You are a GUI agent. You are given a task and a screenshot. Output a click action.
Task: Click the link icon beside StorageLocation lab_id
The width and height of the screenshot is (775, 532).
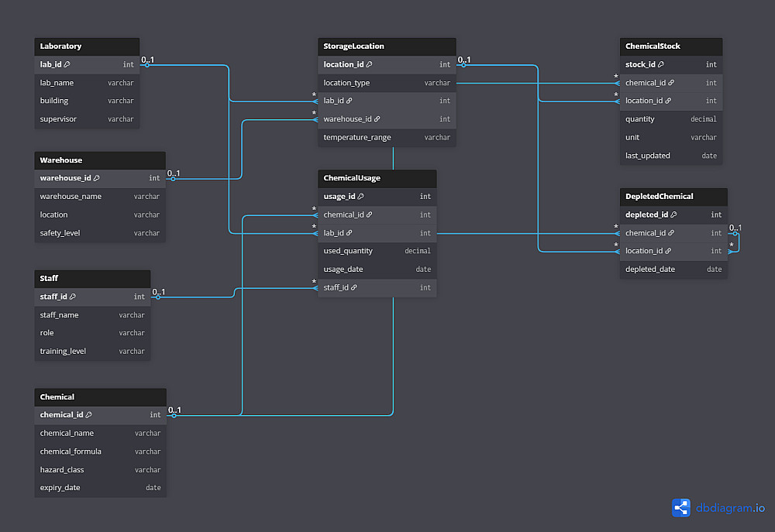click(350, 101)
